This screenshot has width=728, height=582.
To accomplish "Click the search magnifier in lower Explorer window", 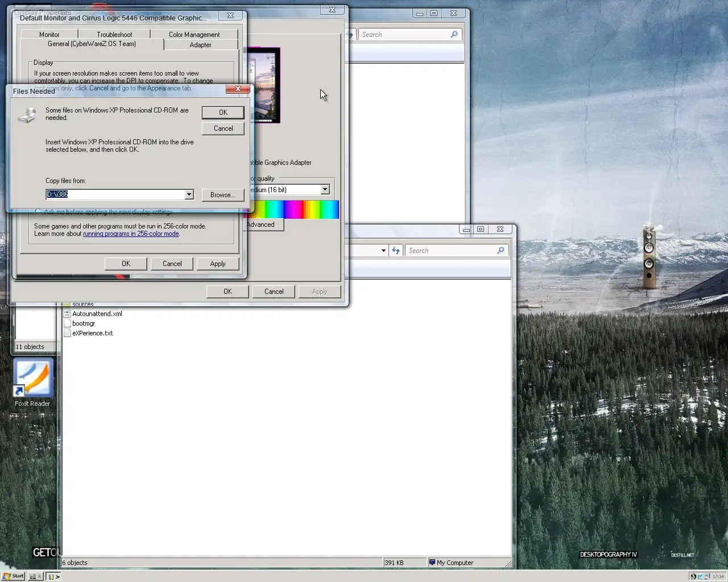I will (x=500, y=250).
